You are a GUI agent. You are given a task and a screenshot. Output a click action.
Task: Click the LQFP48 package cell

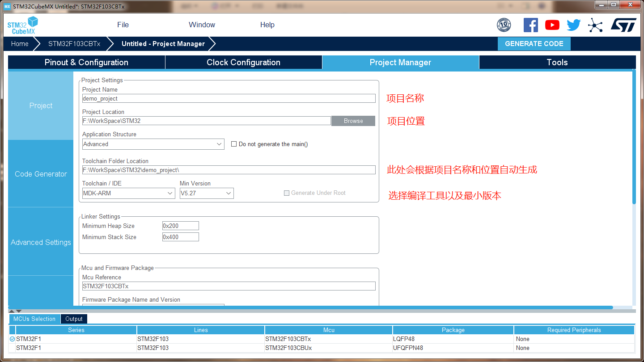tap(453, 339)
